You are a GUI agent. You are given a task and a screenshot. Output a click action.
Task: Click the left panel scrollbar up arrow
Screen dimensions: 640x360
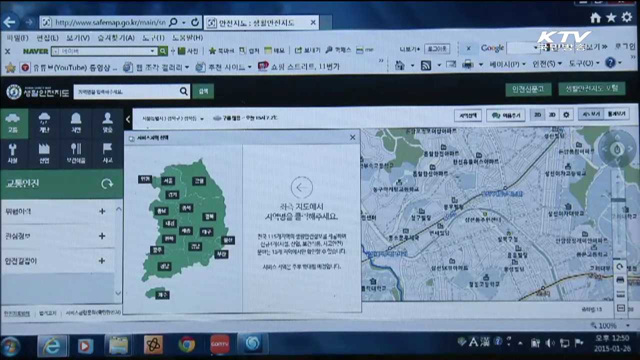[x=118, y=209]
